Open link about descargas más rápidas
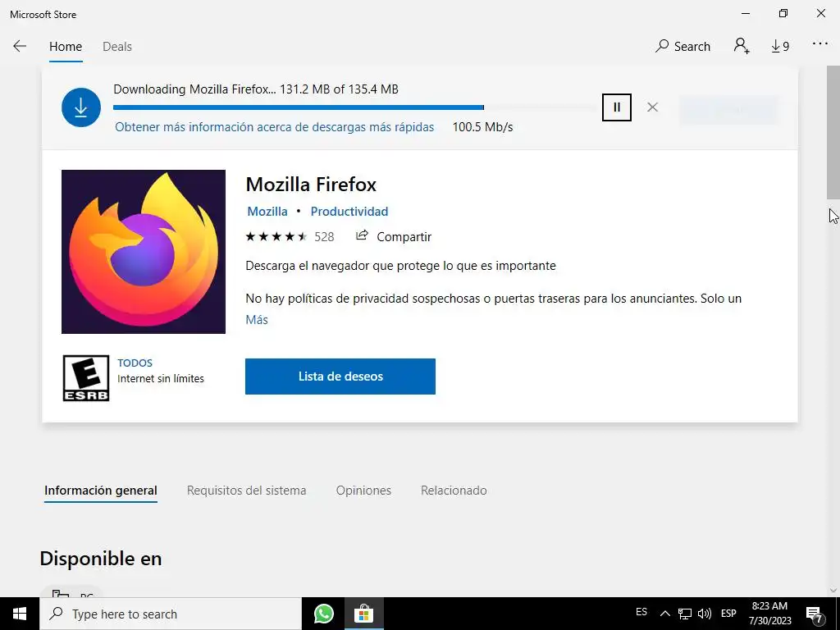The image size is (840, 630). [274, 127]
